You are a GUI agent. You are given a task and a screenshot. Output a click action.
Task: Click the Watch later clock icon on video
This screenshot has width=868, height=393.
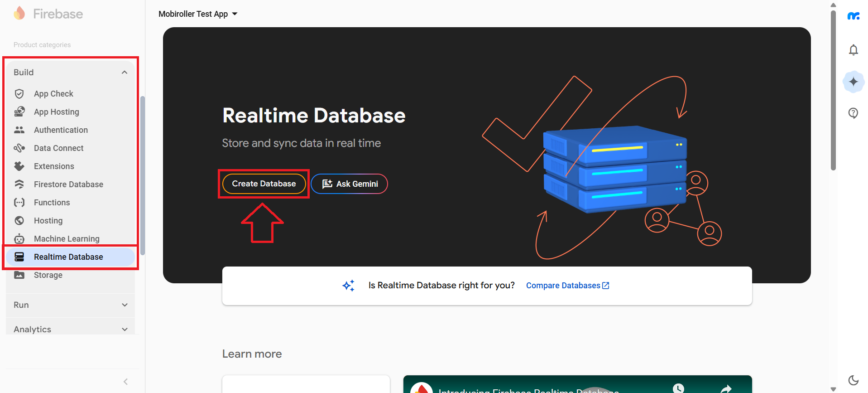pos(678,388)
